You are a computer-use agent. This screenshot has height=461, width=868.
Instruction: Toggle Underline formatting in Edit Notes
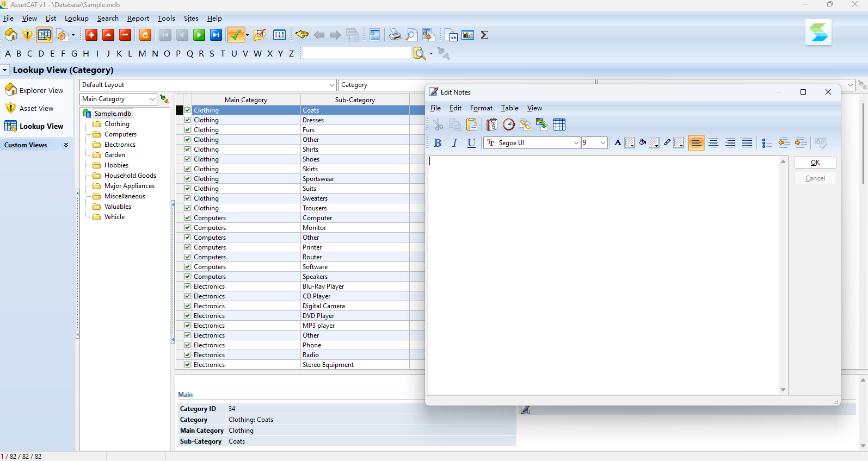(x=472, y=143)
